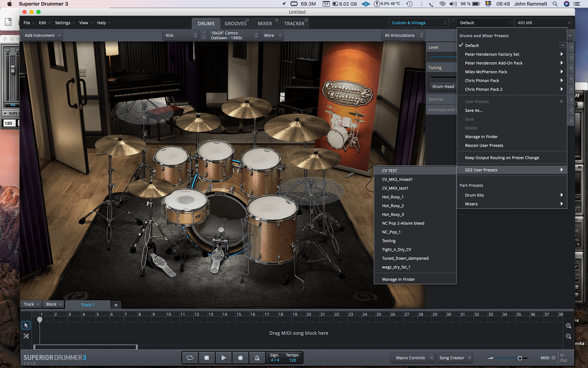Click the Drum Head button
This screenshot has height=368, width=588.
(x=443, y=87)
